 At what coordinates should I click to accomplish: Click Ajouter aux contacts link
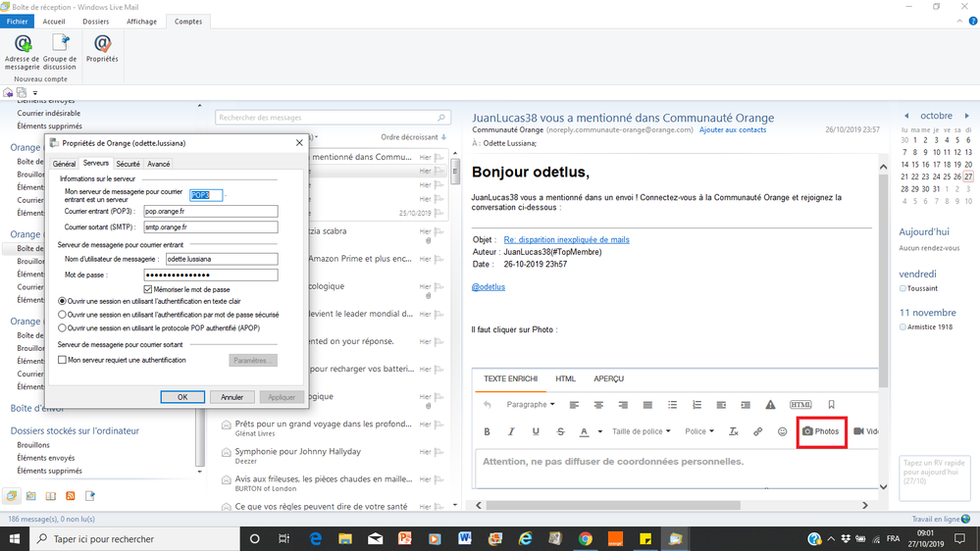pos(733,130)
